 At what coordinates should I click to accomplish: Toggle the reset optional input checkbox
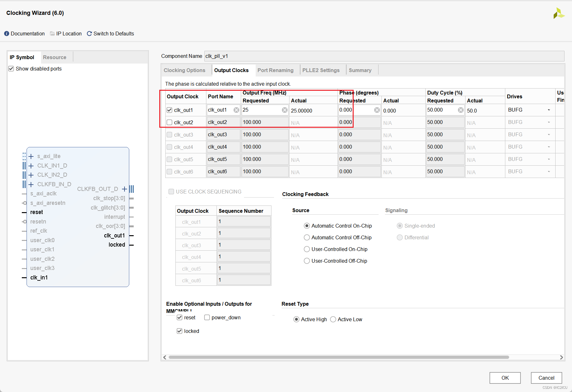[180, 317]
